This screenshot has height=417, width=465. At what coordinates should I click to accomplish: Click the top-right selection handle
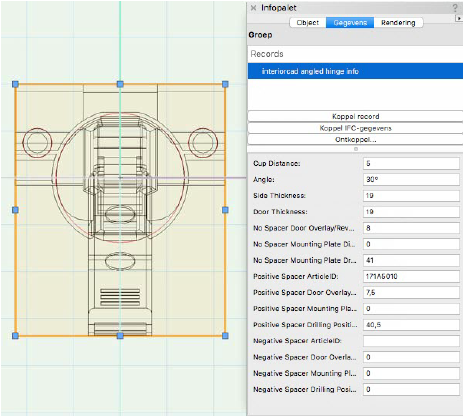coord(225,84)
